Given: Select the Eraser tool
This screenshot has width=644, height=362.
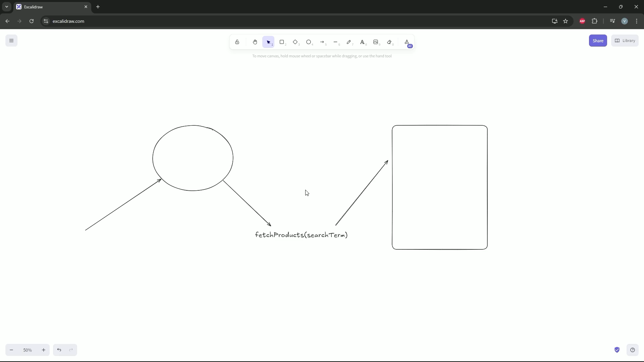Looking at the screenshot, I should click(x=389, y=42).
